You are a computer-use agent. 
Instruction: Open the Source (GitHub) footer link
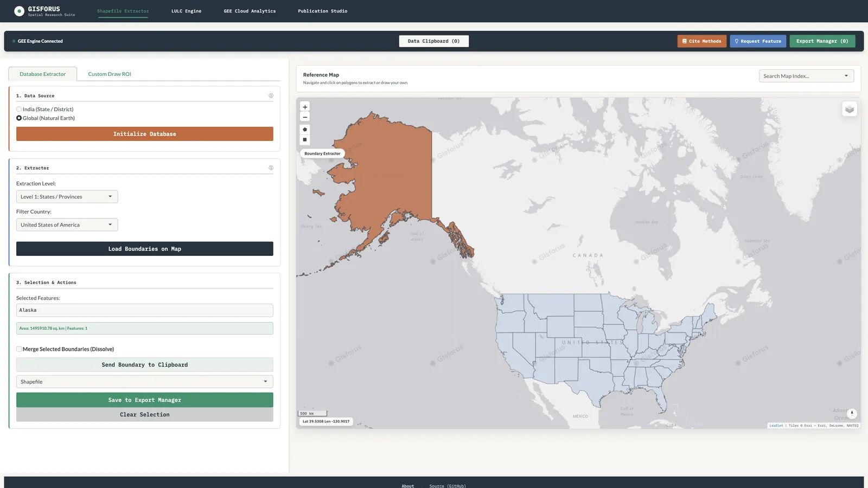coord(448,486)
